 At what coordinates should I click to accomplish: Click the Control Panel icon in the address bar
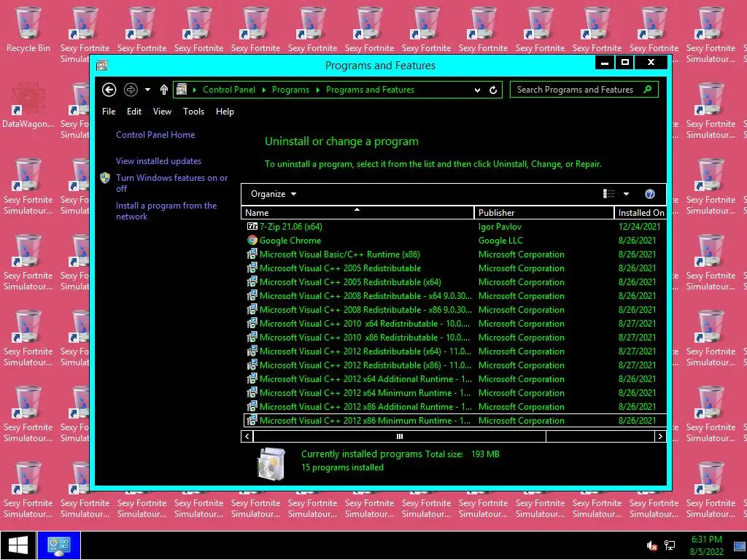(182, 89)
